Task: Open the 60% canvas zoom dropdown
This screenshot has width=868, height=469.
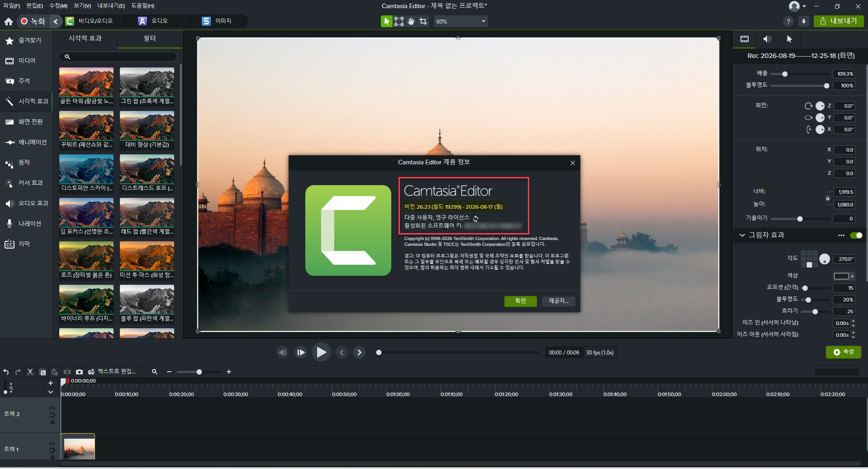Action: click(460, 21)
